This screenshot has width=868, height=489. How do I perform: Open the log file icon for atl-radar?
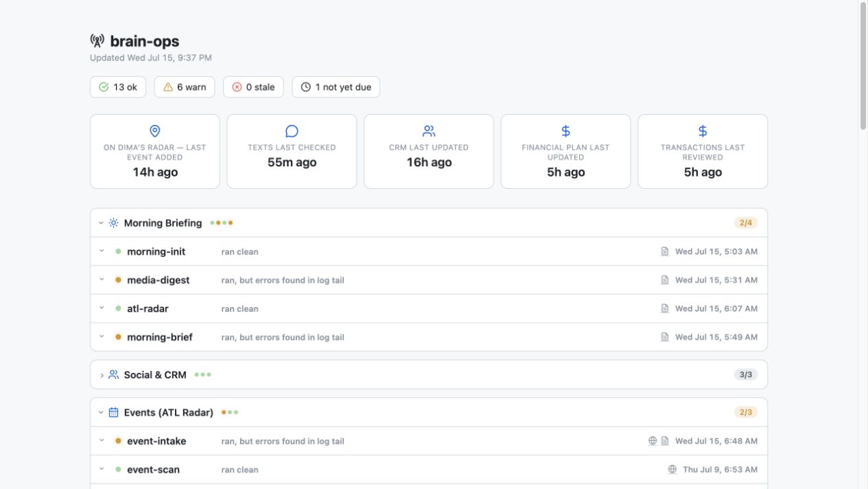(x=665, y=309)
